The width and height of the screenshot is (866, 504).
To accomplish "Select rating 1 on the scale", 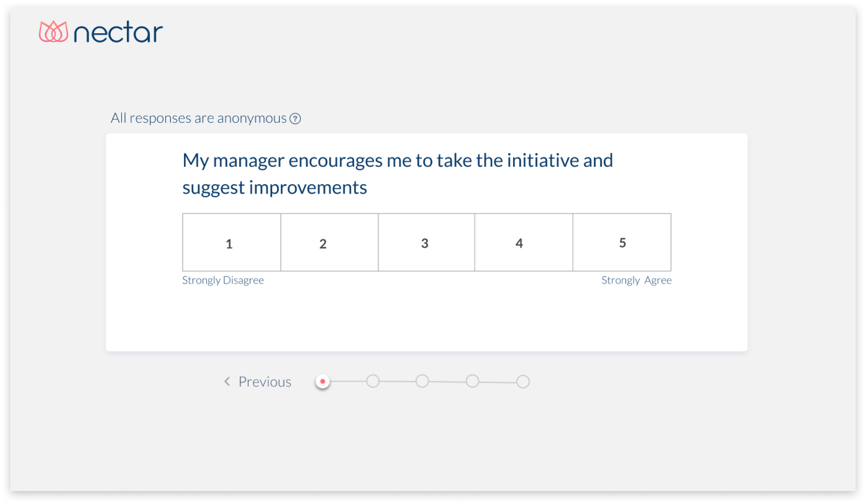I will pos(231,243).
